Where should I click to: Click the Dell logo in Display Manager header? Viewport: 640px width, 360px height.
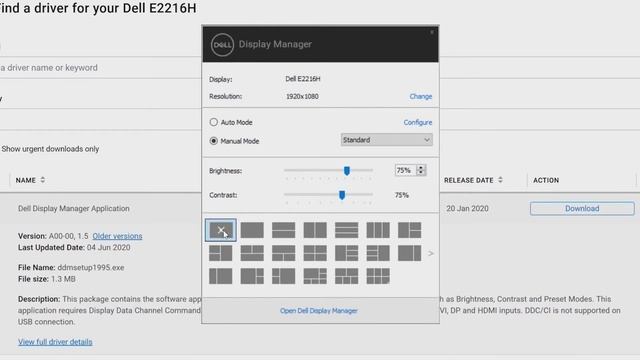click(222, 44)
